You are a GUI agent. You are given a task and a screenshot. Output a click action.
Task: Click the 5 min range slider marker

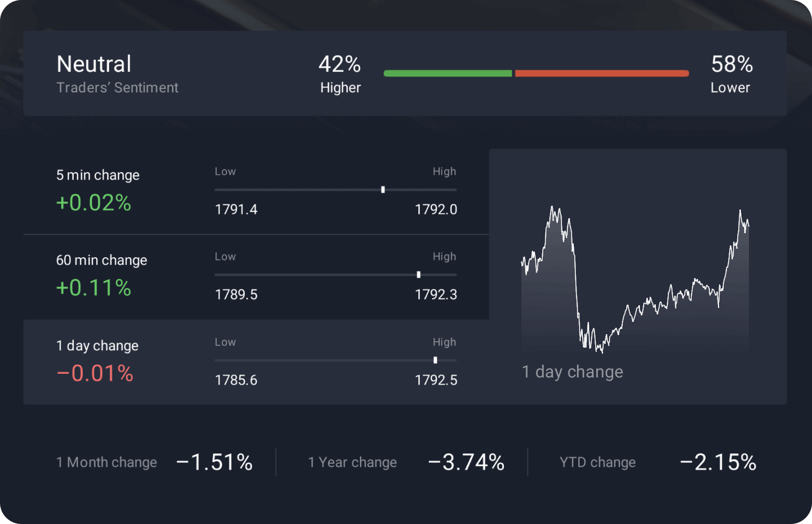(383, 190)
